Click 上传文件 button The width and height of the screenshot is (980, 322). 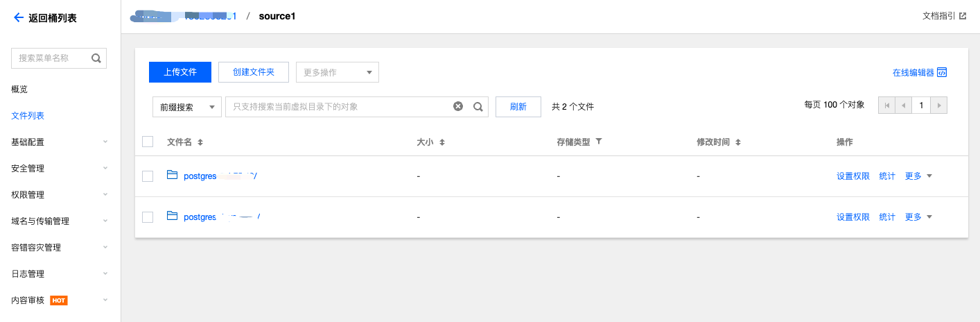[x=180, y=72]
